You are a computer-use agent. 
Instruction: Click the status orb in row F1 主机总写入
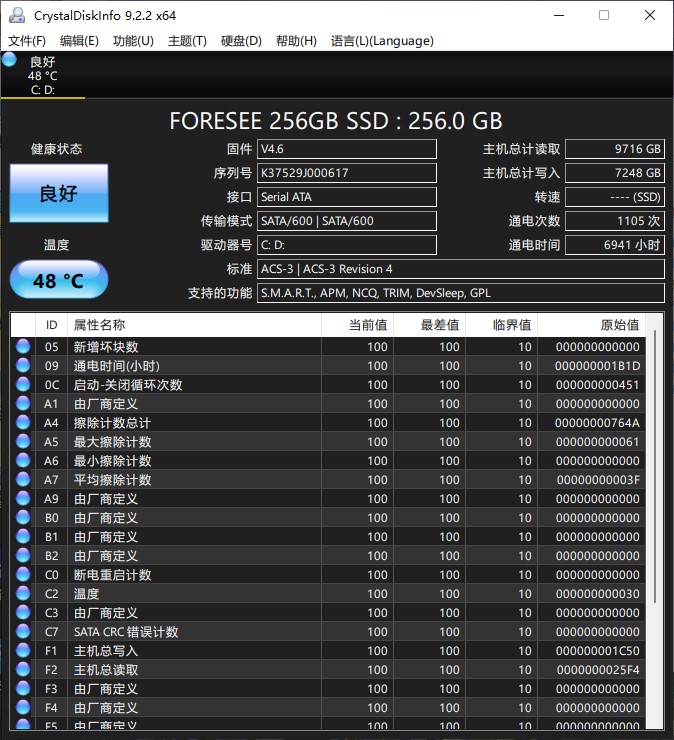[x=23, y=650]
